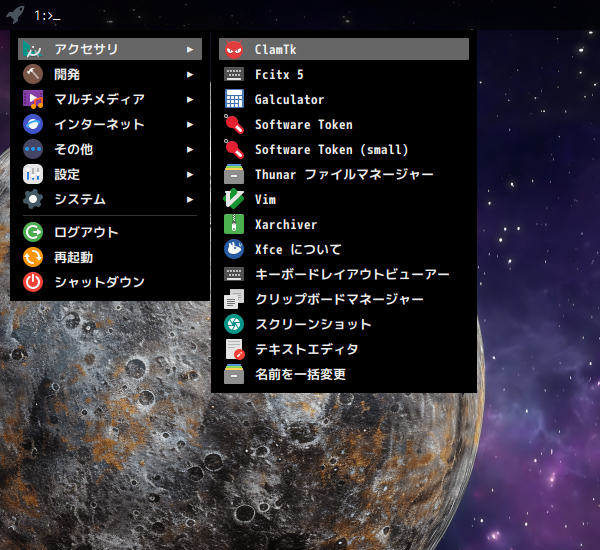Click the mixer sliders icon beside 設定
The image size is (600, 550).
pyautogui.click(x=33, y=174)
